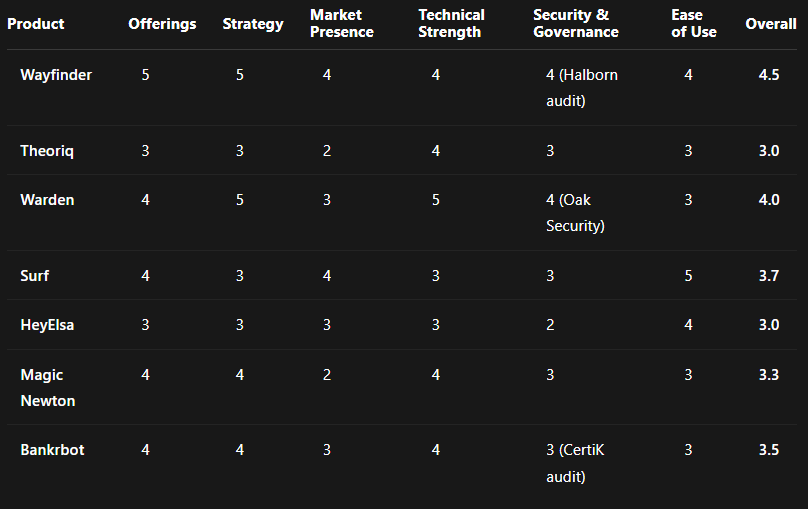Click the HeyElsa row label
808x509 pixels.
pyautogui.click(x=48, y=325)
